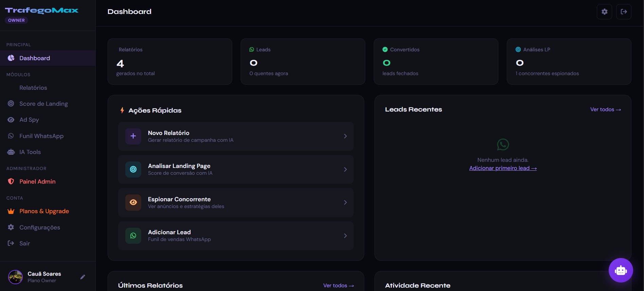Click the Dashboard pie chart icon

[11, 58]
